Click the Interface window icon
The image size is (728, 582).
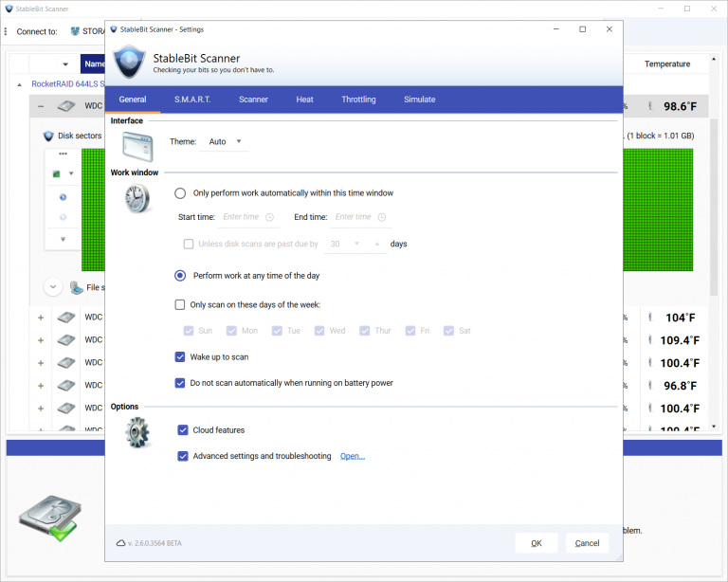click(136, 145)
